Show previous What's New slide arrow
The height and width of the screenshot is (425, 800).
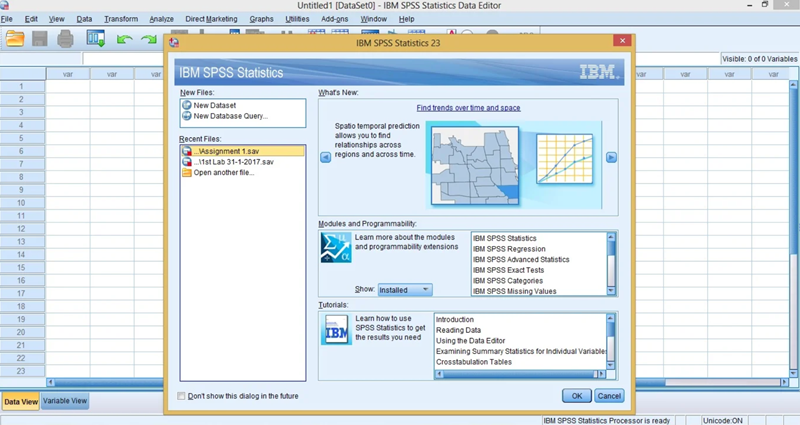[x=326, y=157]
